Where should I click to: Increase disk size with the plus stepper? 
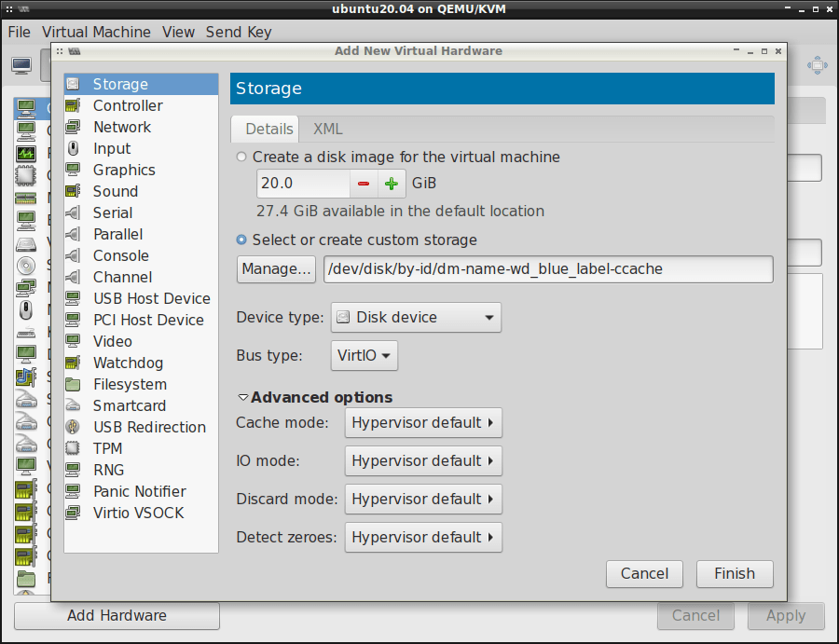[391, 184]
